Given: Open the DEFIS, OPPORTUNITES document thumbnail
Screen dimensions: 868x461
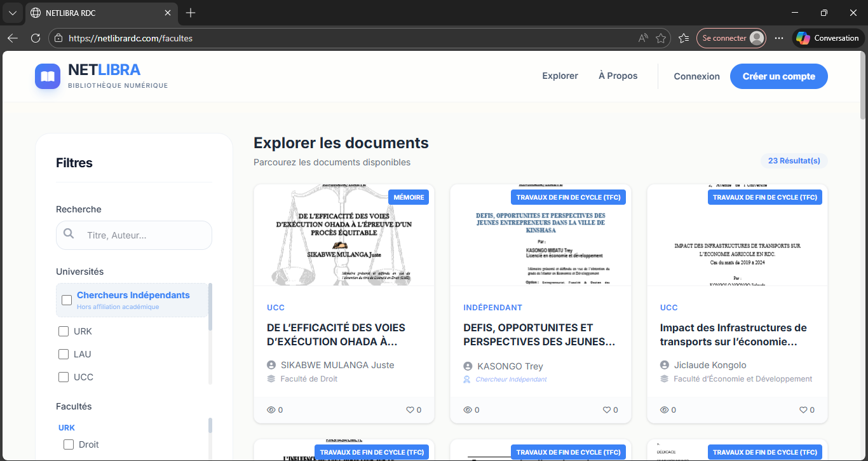Looking at the screenshot, I should (x=540, y=235).
